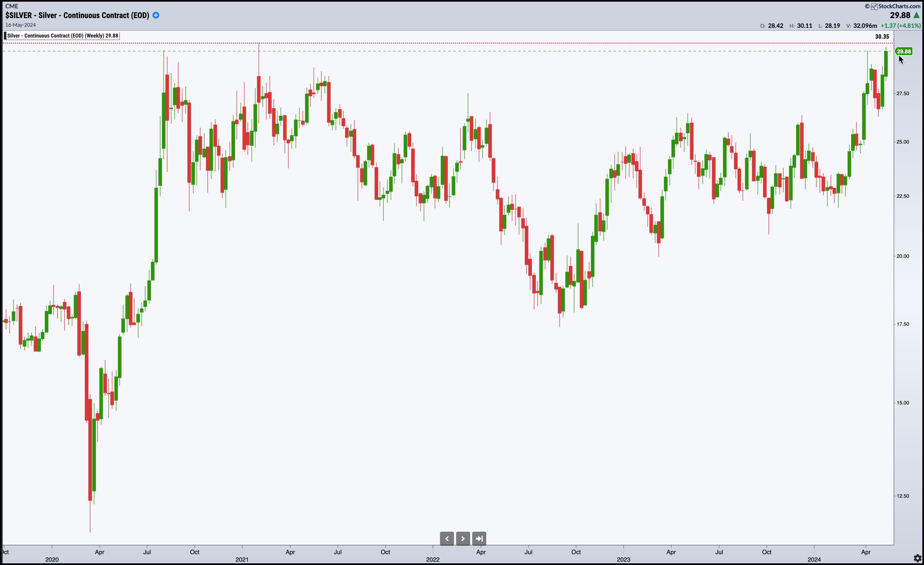Click the $SILVER chart title text
The height and width of the screenshot is (565, 924).
pyautogui.click(x=77, y=15)
